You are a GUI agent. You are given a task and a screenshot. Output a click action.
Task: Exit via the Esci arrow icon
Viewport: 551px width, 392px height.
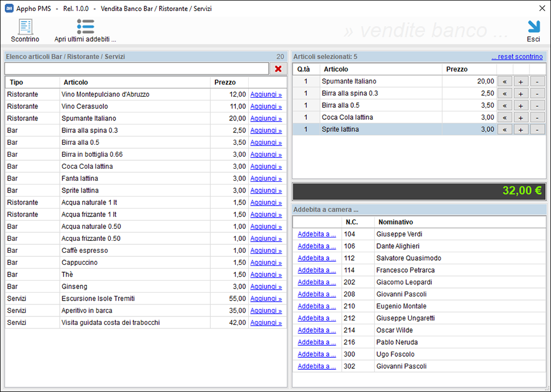pyautogui.click(x=533, y=27)
